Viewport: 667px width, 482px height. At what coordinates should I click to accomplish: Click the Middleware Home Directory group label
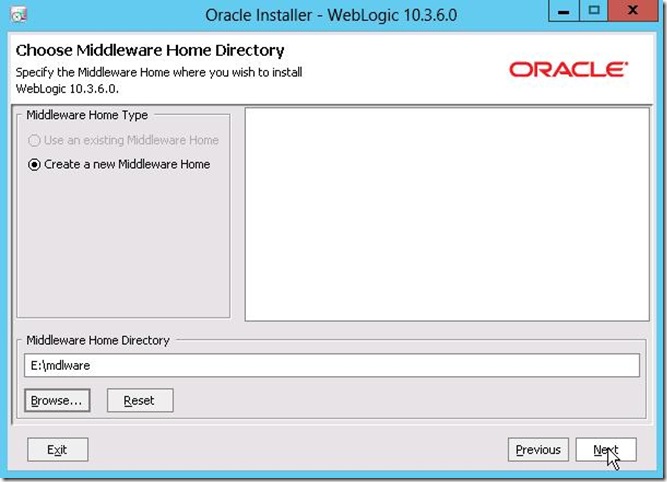click(x=98, y=340)
